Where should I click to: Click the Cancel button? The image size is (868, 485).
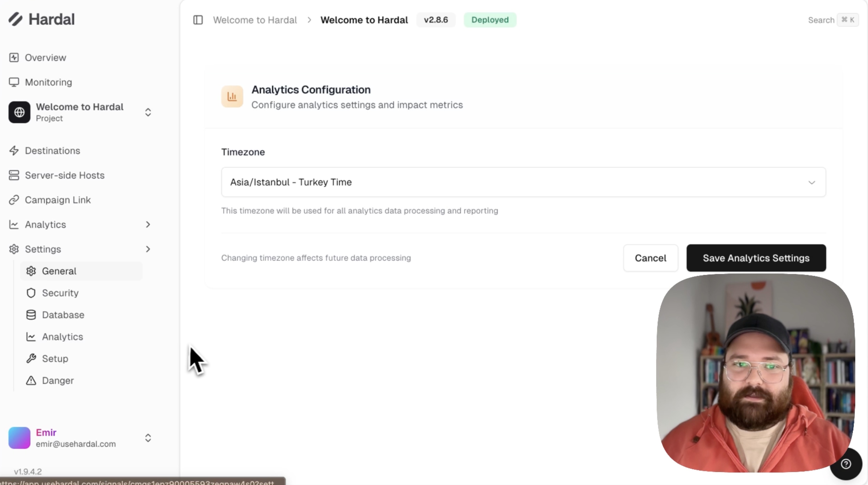click(650, 258)
